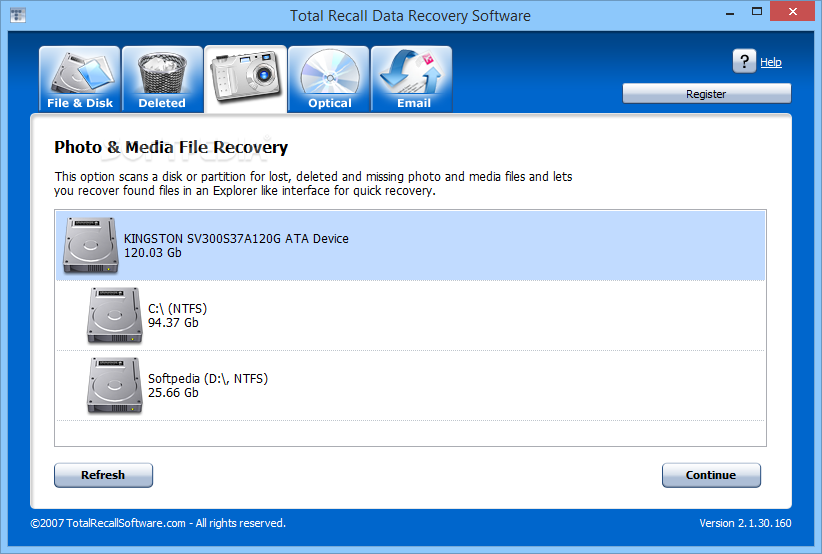This screenshot has height=554, width=822.
Task: Click the application icon in title bar
Action: [x=17, y=15]
